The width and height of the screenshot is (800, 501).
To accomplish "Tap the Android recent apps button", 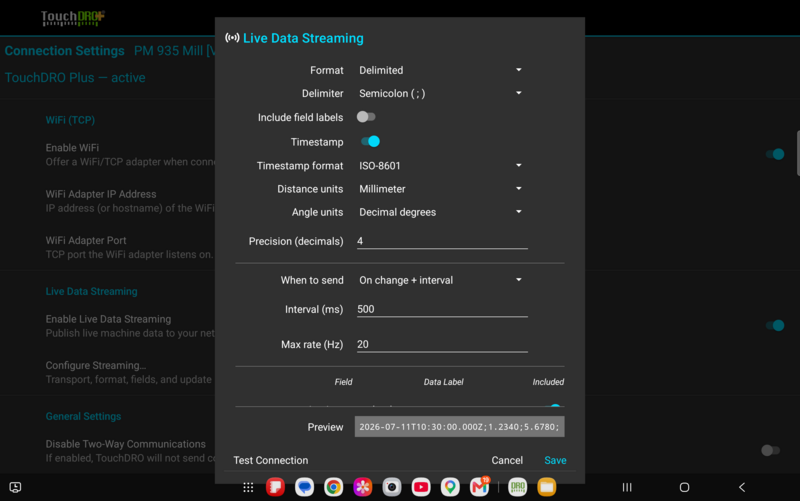I will point(627,487).
